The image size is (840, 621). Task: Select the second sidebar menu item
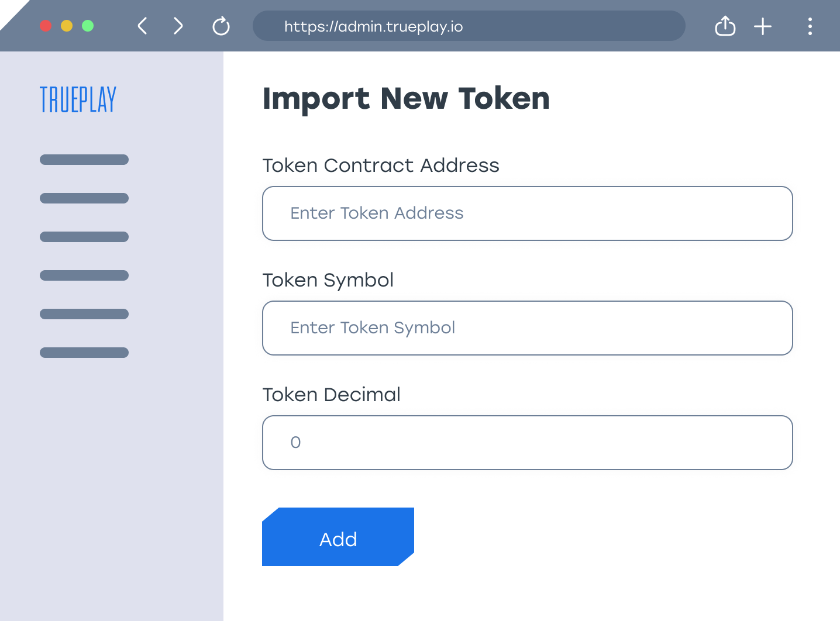pos(84,198)
